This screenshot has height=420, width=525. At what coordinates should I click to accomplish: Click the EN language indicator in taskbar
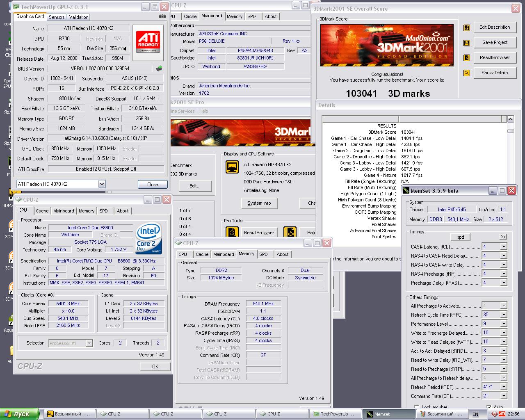click(475, 414)
